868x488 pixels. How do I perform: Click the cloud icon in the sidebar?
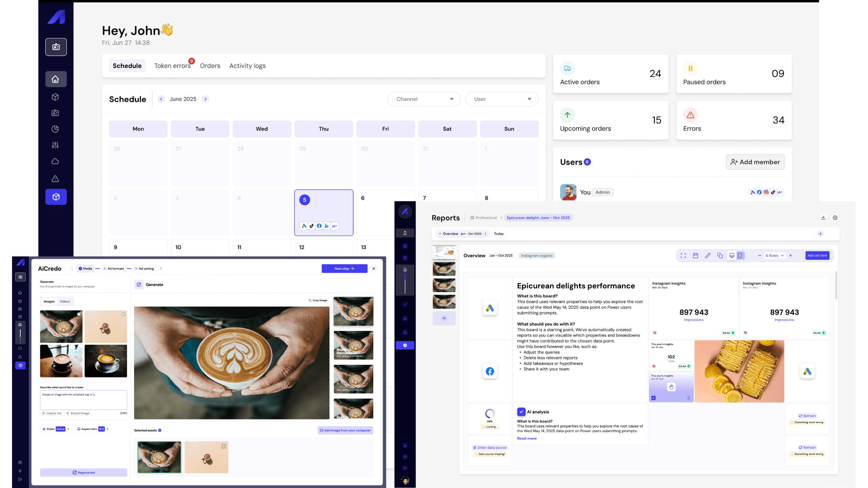coord(56,161)
